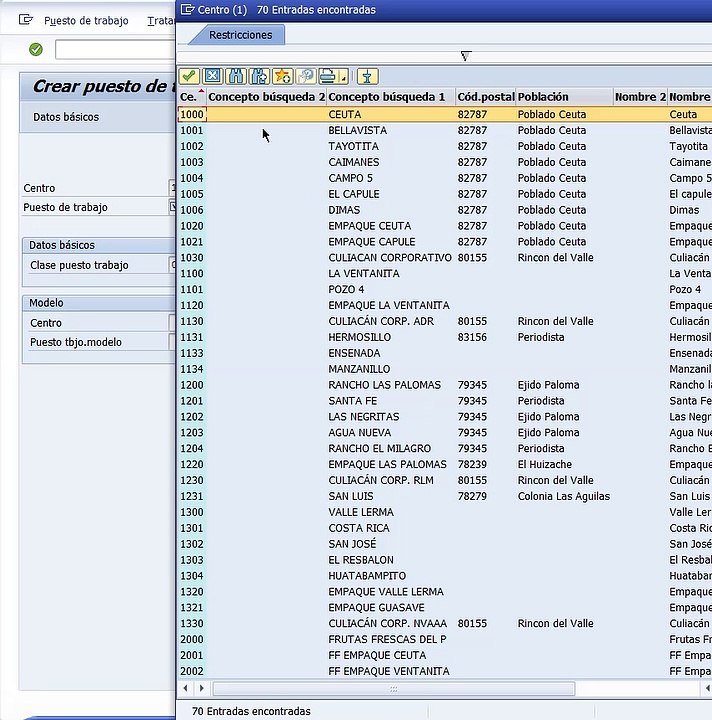Open the main window menu icon

point(26,20)
